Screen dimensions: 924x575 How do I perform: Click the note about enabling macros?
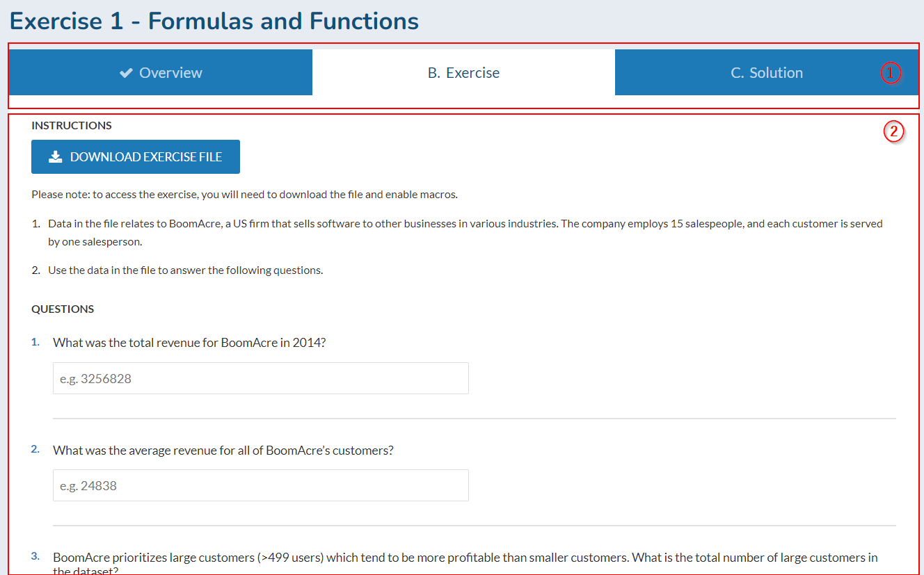244,195
